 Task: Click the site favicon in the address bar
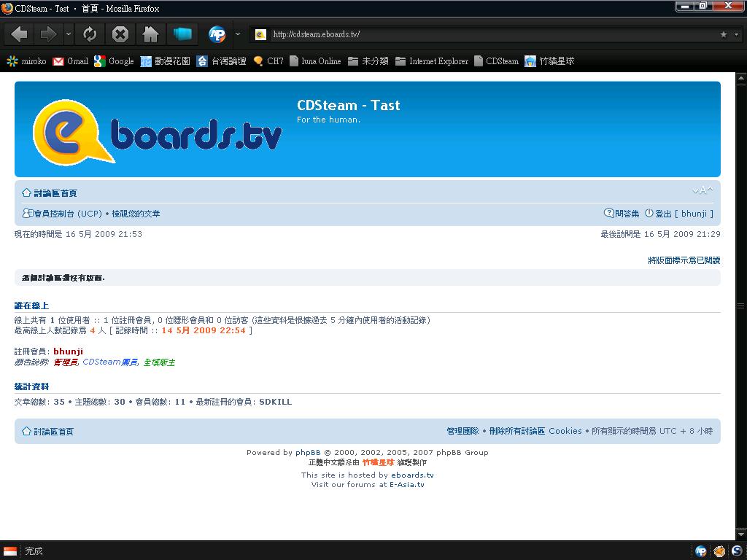pos(260,34)
